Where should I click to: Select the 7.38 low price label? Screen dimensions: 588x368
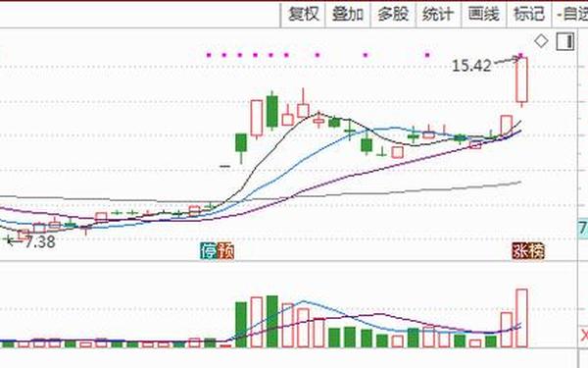[x=40, y=241]
